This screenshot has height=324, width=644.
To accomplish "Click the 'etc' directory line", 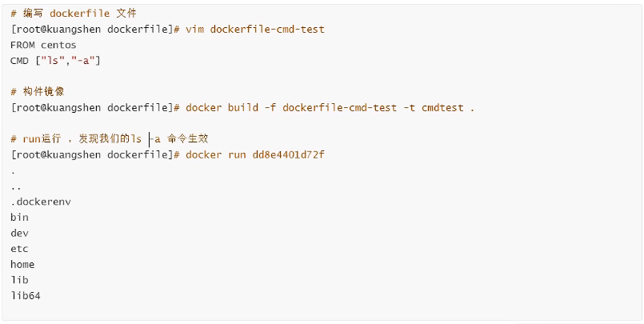I will pyautogui.click(x=19, y=249).
